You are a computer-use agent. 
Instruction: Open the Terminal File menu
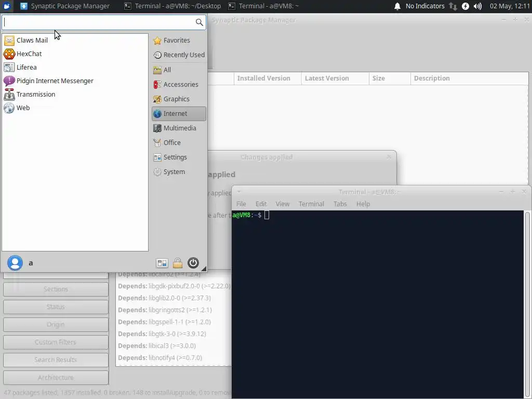click(241, 204)
